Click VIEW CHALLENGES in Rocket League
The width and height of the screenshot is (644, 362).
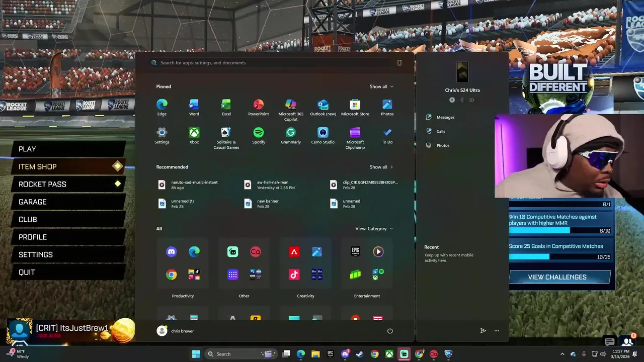coord(559,277)
